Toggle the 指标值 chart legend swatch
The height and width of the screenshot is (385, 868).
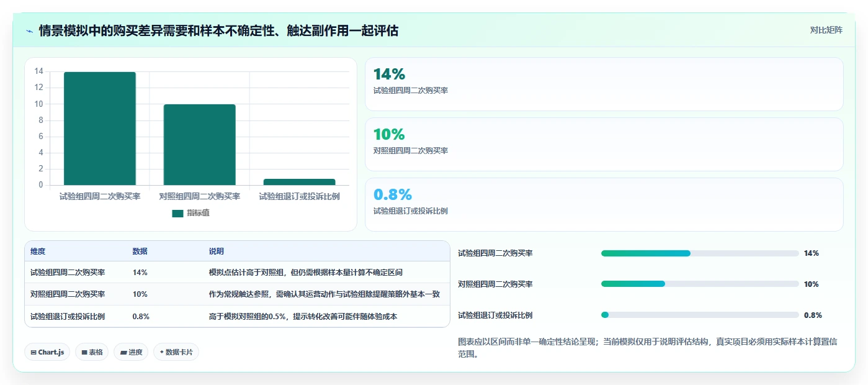click(177, 213)
